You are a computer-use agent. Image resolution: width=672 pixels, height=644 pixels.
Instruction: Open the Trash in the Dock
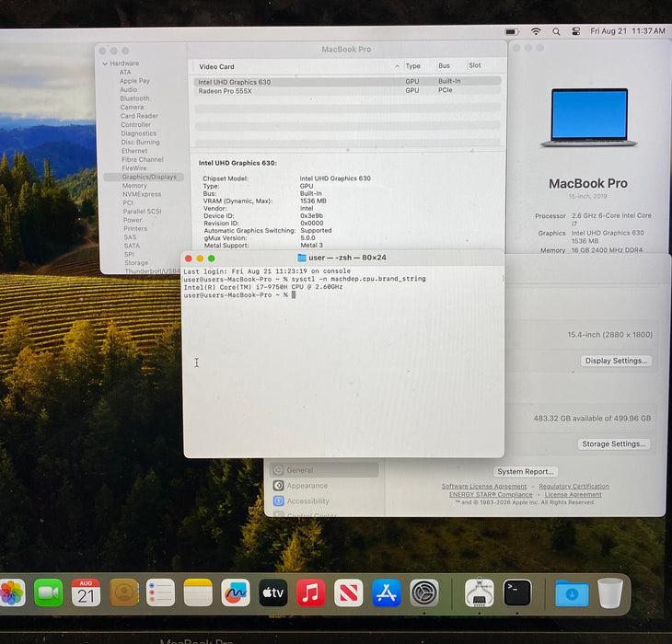click(x=609, y=592)
